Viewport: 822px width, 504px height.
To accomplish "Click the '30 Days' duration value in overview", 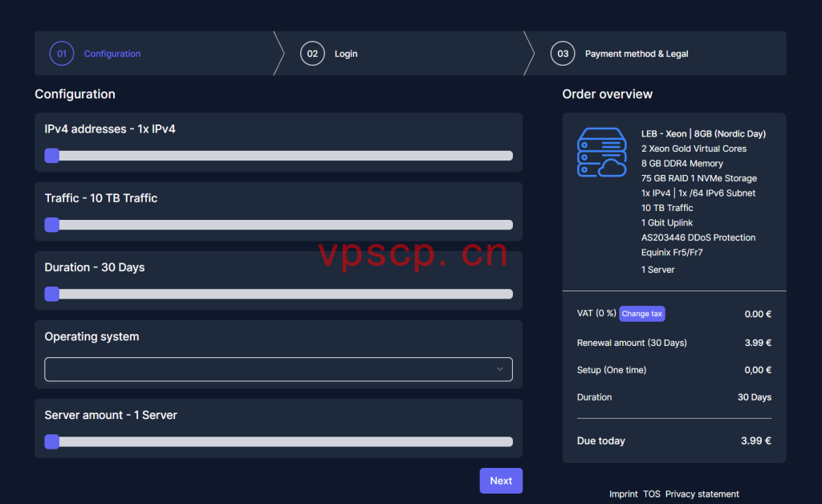I will coord(755,397).
